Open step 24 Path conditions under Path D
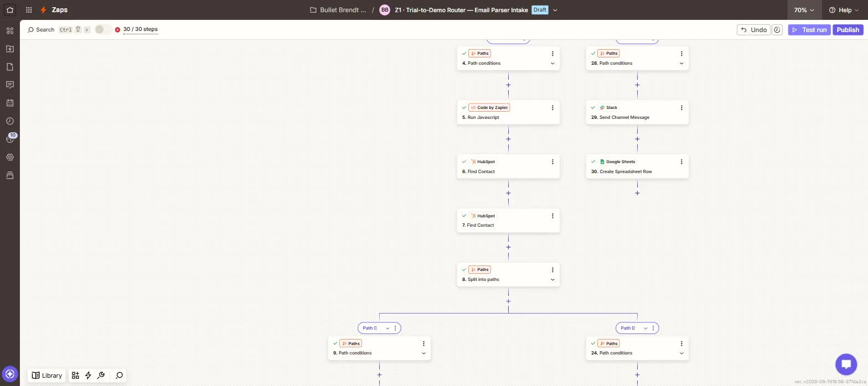The height and width of the screenshot is (386, 868). pyautogui.click(x=637, y=348)
